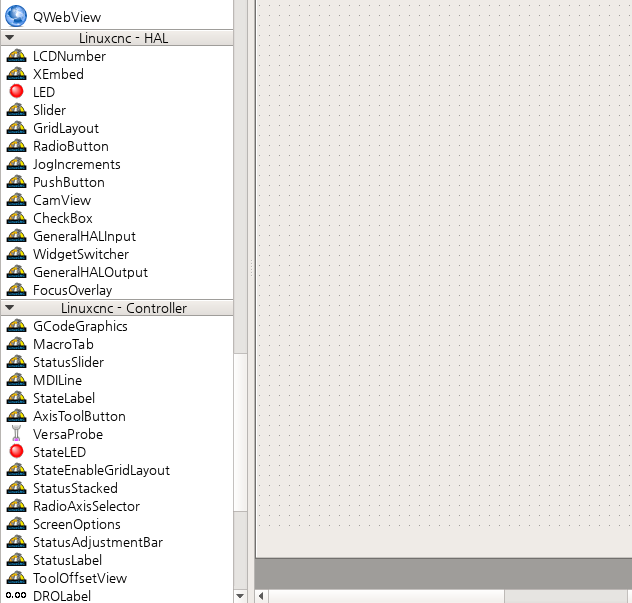Select the ScreenOptions text entry

[x=77, y=524]
